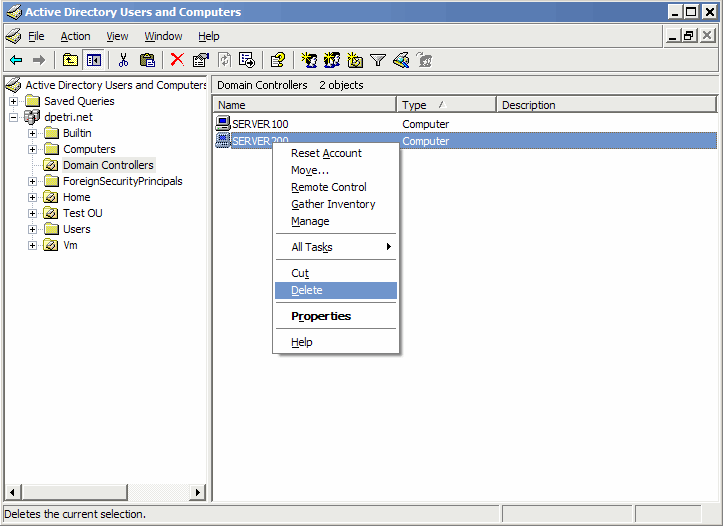Click the Help question mark toolbar icon
This screenshot has height=526, width=723.
[278, 60]
